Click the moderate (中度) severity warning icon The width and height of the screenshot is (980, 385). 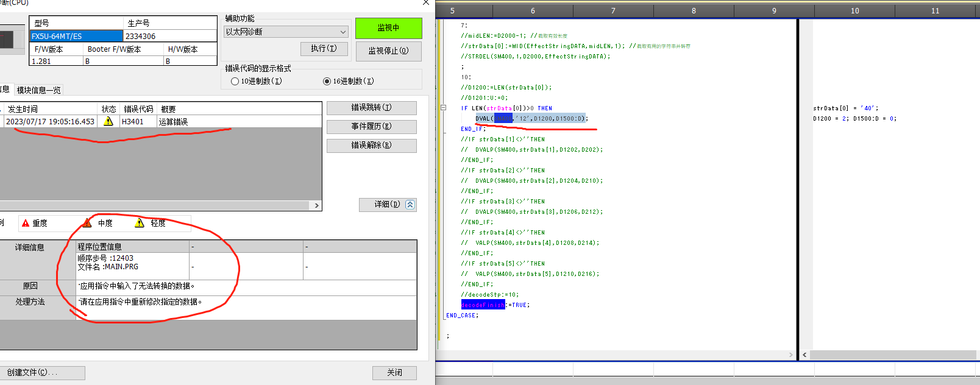tap(87, 223)
